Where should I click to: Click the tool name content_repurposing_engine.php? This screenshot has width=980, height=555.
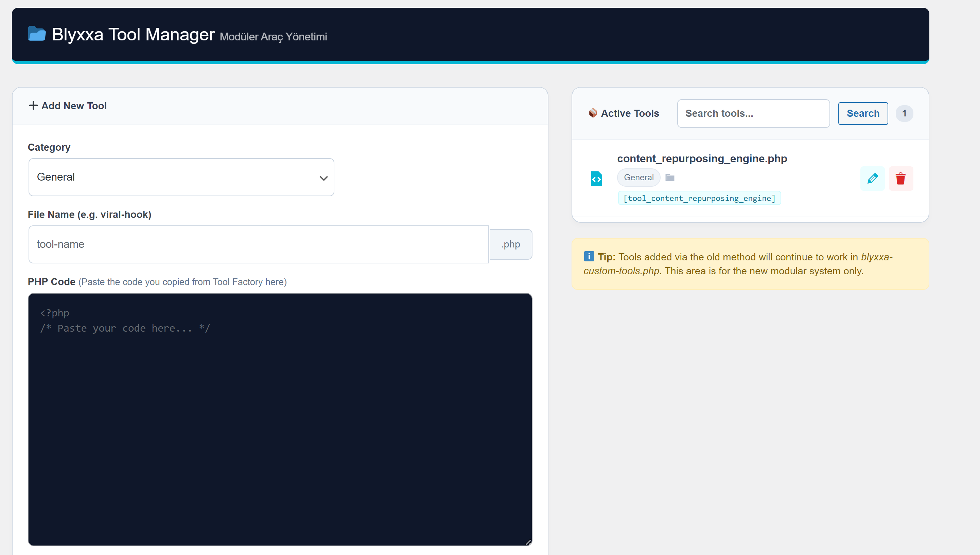[702, 159]
